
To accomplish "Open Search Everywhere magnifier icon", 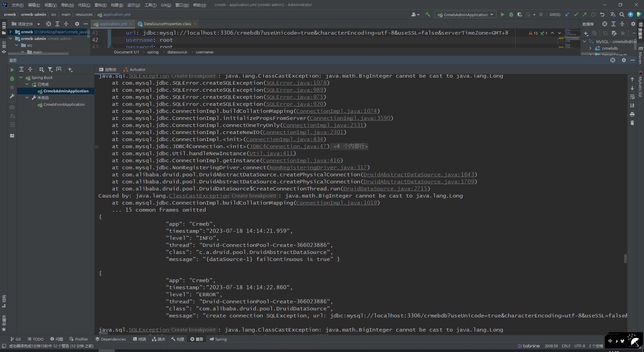I will (622, 14).
